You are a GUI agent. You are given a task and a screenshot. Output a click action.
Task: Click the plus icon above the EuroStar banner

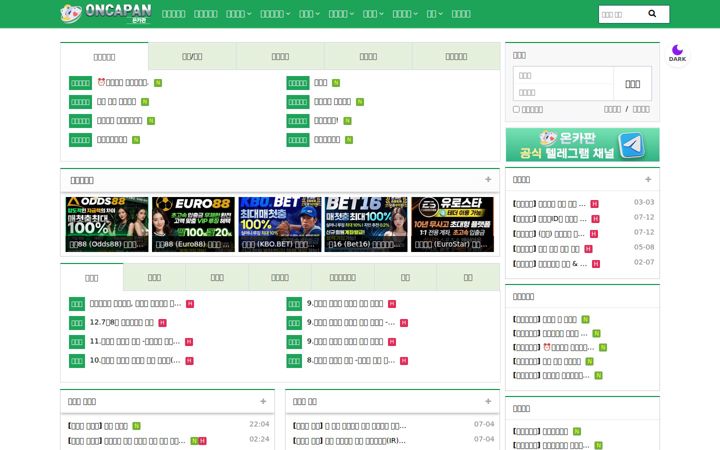[488, 180]
